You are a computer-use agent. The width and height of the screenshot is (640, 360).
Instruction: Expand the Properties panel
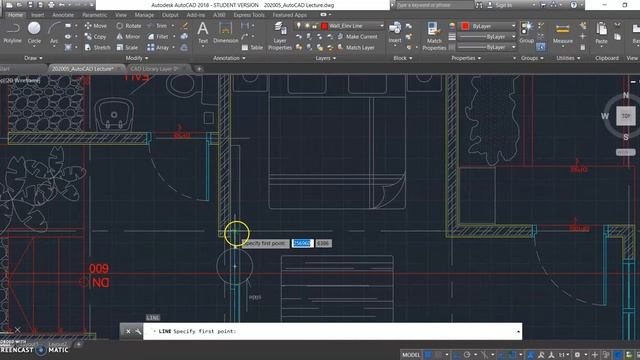coord(466,58)
